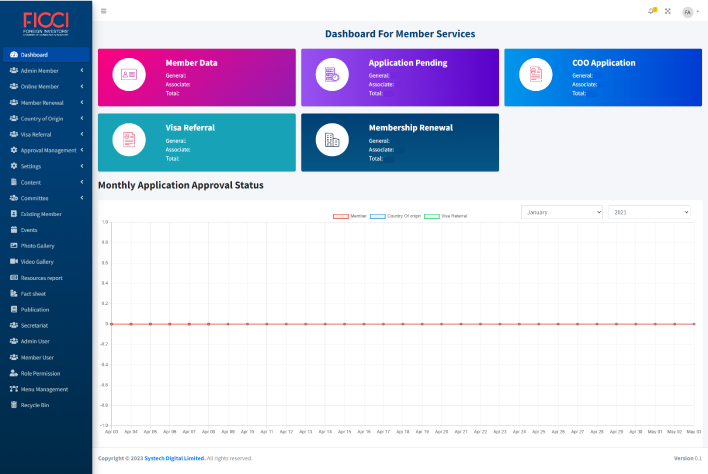The width and height of the screenshot is (708, 474).
Task: Click the Membership Renewal building icon
Action: [x=332, y=142]
